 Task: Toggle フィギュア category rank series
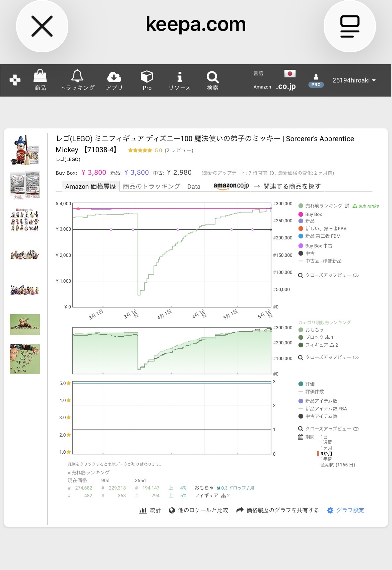tap(318, 345)
